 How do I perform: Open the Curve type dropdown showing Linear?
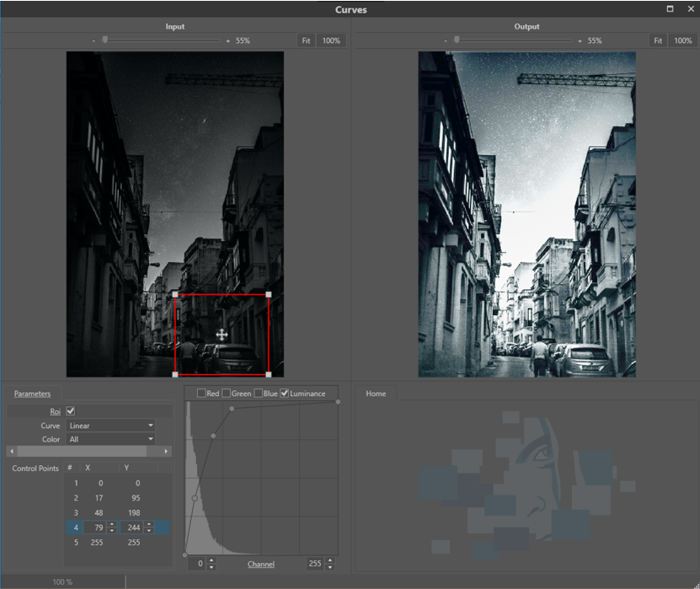tap(110, 426)
